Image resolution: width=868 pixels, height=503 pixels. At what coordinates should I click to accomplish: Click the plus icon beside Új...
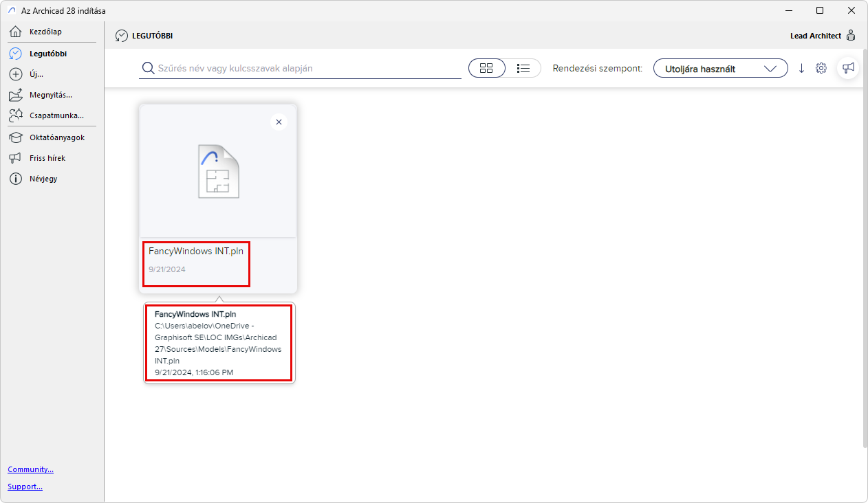(16, 74)
